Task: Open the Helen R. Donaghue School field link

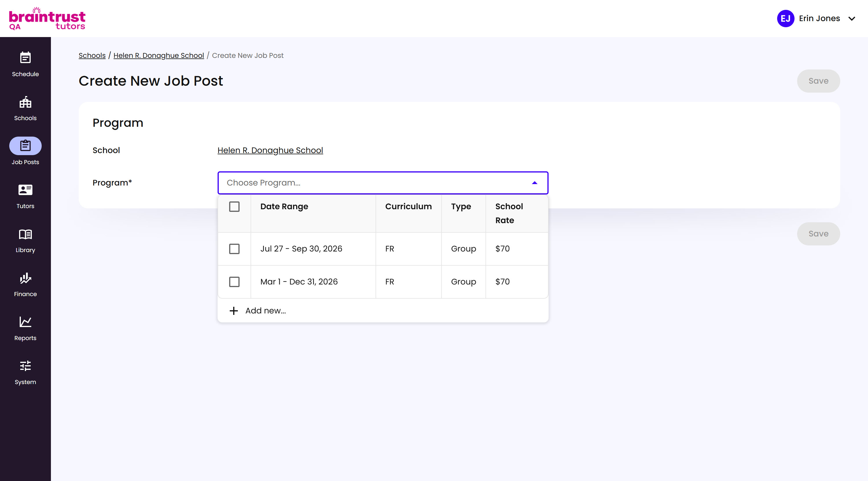Action: [270, 150]
